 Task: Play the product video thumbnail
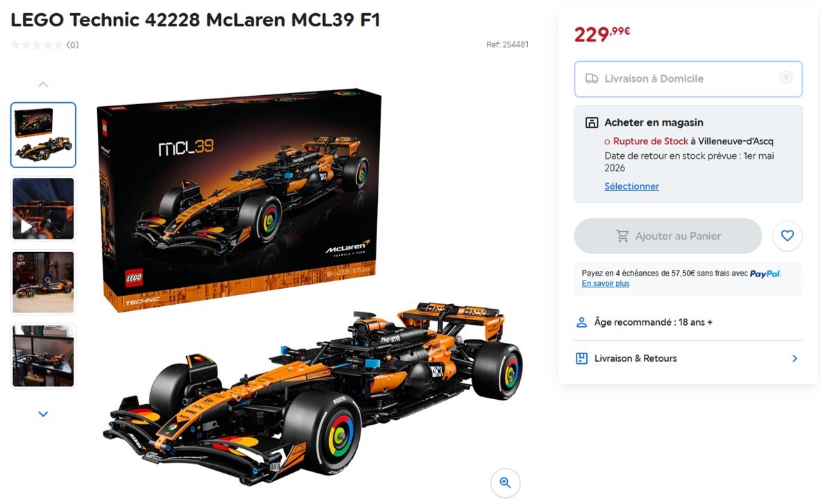coord(44,209)
